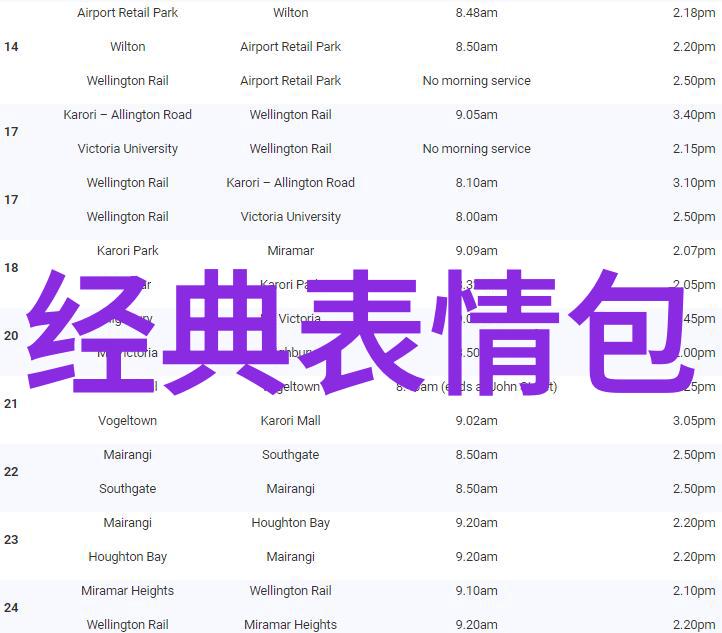Select 'Airport Retail Park' on the 8.48am row

pyautogui.click(x=128, y=12)
